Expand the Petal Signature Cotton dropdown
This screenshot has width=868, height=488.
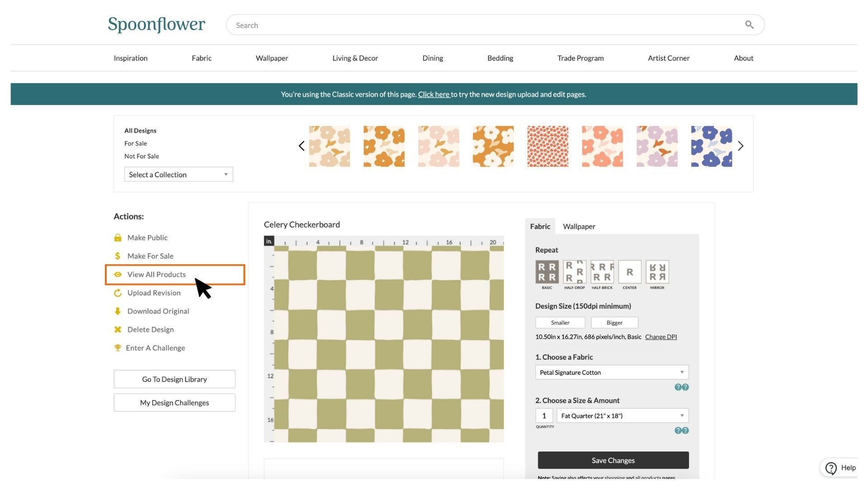pos(612,372)
